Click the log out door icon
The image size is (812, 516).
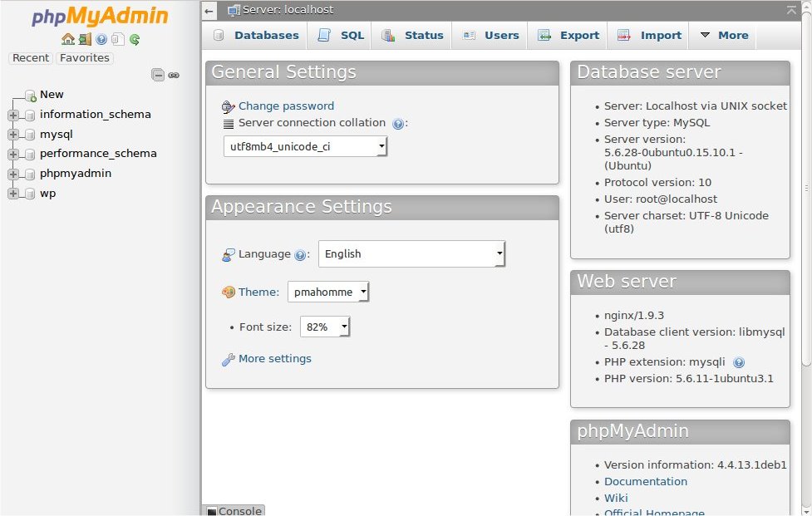point(85,39)
